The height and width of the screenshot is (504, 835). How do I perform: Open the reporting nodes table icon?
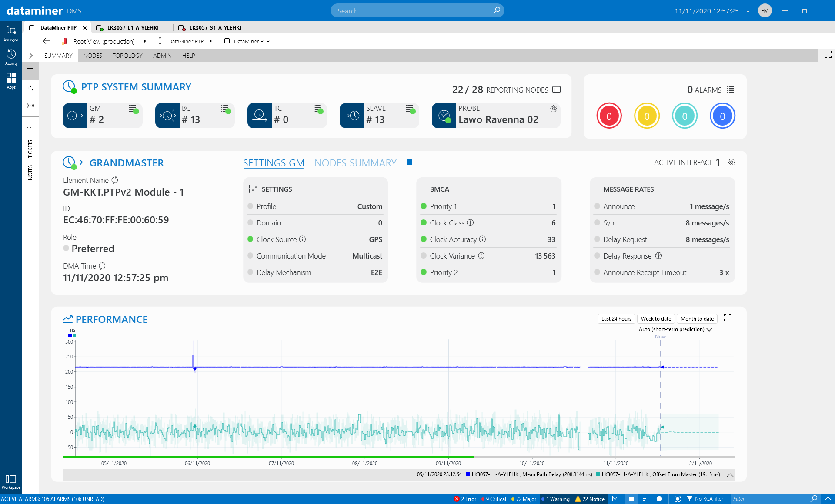[x=557, y=90]
